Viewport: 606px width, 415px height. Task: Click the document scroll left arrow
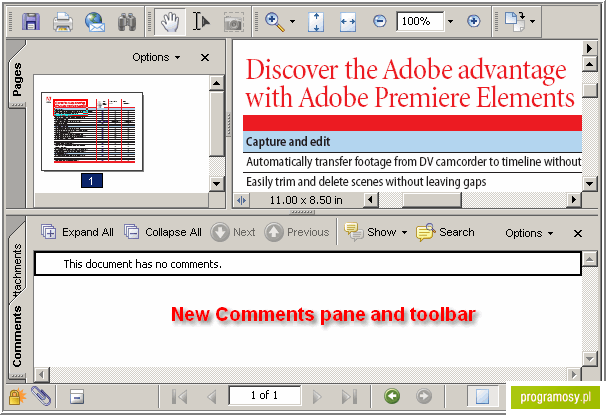pyautogui.click(x=371, y=200)
